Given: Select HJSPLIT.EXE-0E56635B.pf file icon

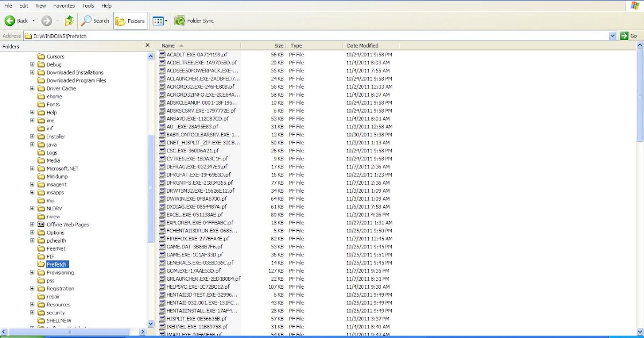Looking at the screenshot, I should [162, 319].
